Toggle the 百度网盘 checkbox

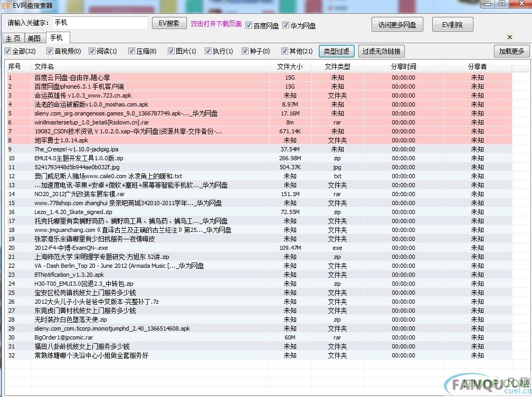pos(249,25)
